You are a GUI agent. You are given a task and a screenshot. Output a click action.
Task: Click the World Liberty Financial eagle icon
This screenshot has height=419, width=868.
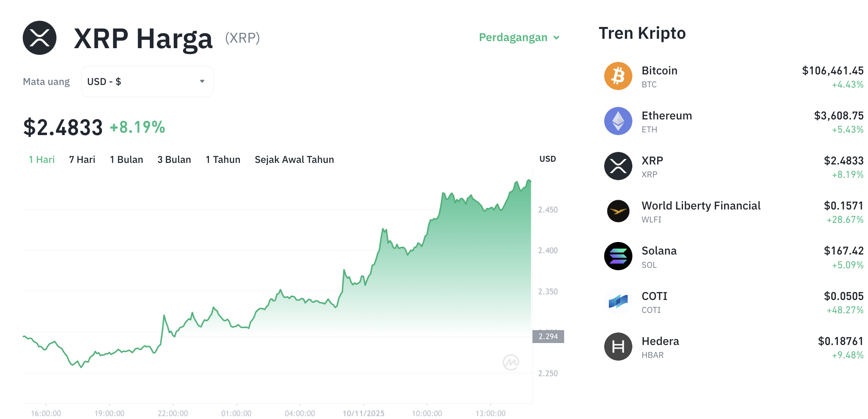pos(618,211)
